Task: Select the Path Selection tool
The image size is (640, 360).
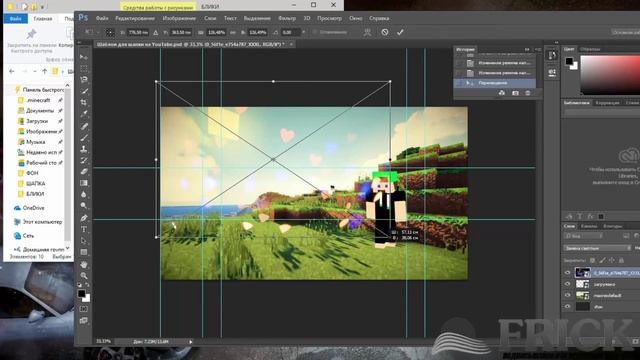Action: pos(84,241)
